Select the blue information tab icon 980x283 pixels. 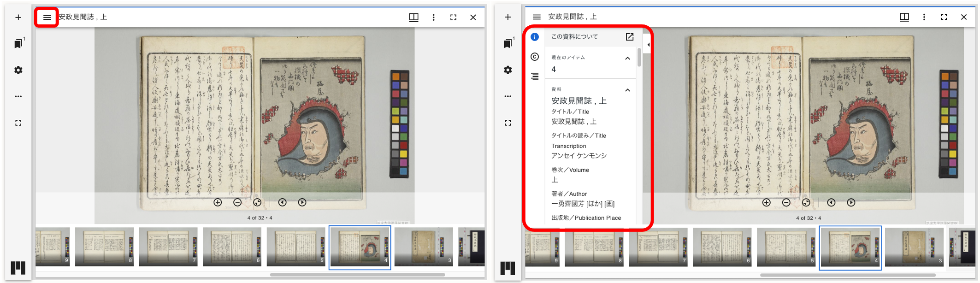click(x=535, y=37)
